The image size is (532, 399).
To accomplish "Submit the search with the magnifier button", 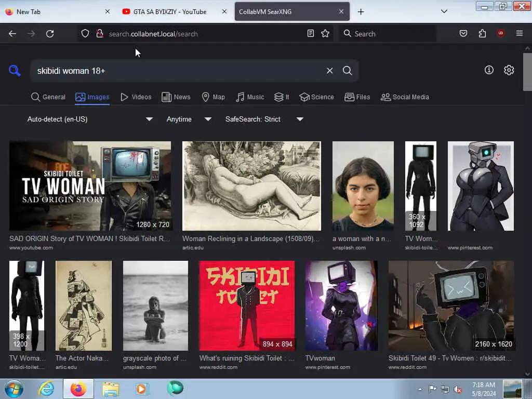I will coord(347,71).
